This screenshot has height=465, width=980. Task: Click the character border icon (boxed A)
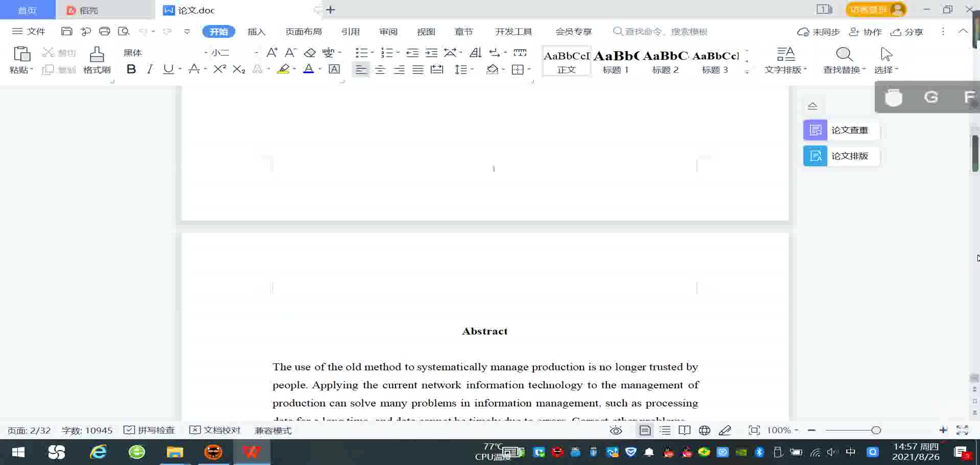(334, 69)
